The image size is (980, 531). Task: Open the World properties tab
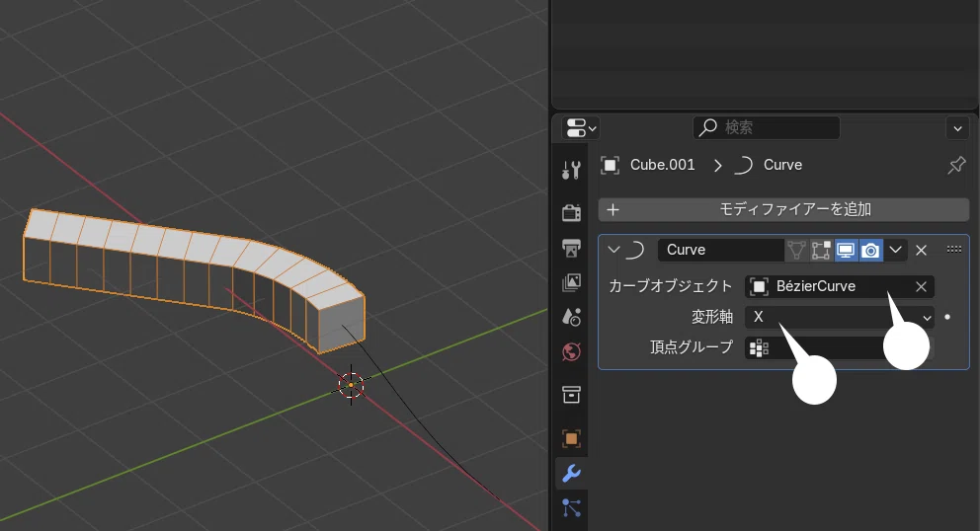click(571, 351)
